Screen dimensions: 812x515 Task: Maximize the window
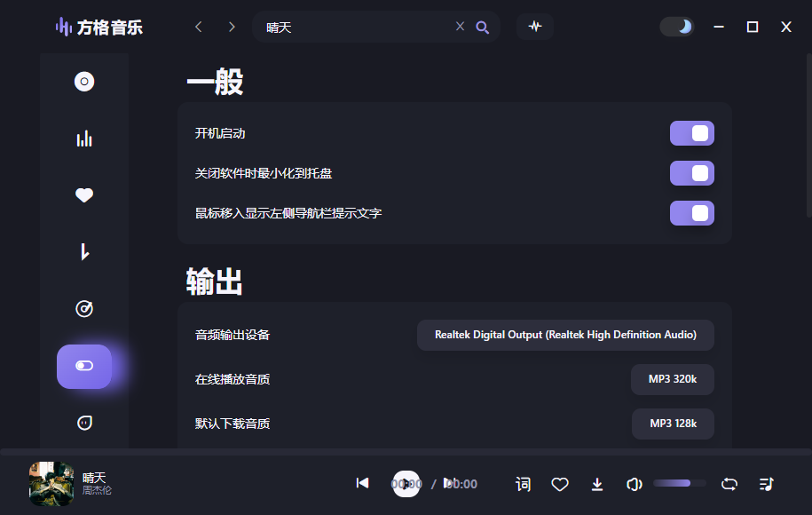click(753, 27)
